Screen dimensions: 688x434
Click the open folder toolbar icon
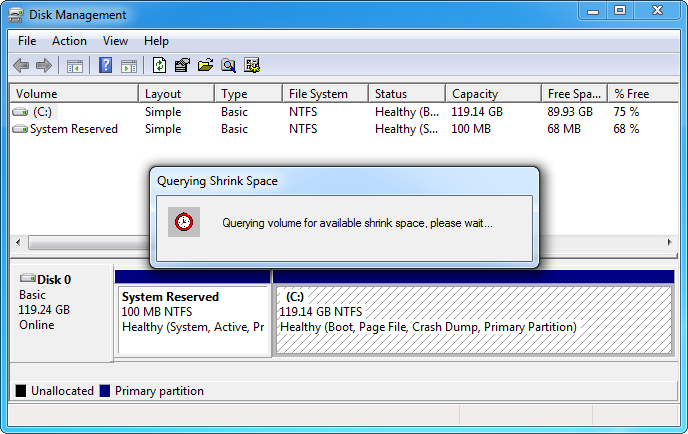(x=205, y=65)
